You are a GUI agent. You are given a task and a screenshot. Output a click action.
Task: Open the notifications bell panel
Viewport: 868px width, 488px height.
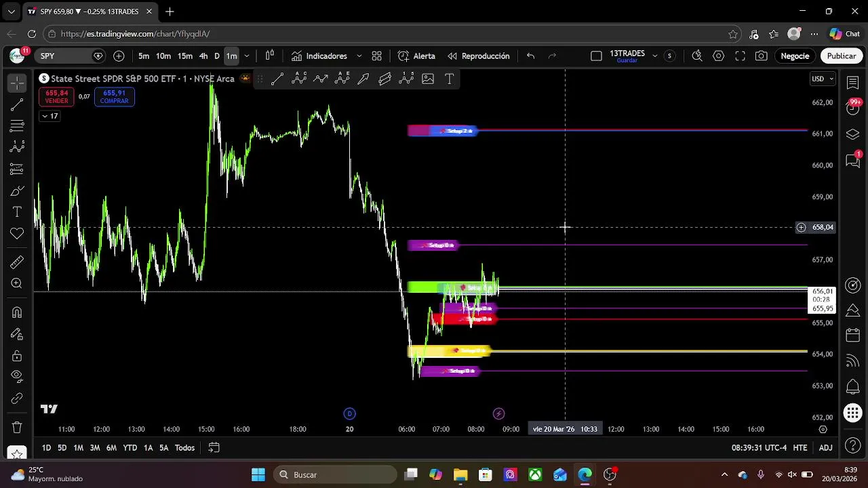pos(853,387)
